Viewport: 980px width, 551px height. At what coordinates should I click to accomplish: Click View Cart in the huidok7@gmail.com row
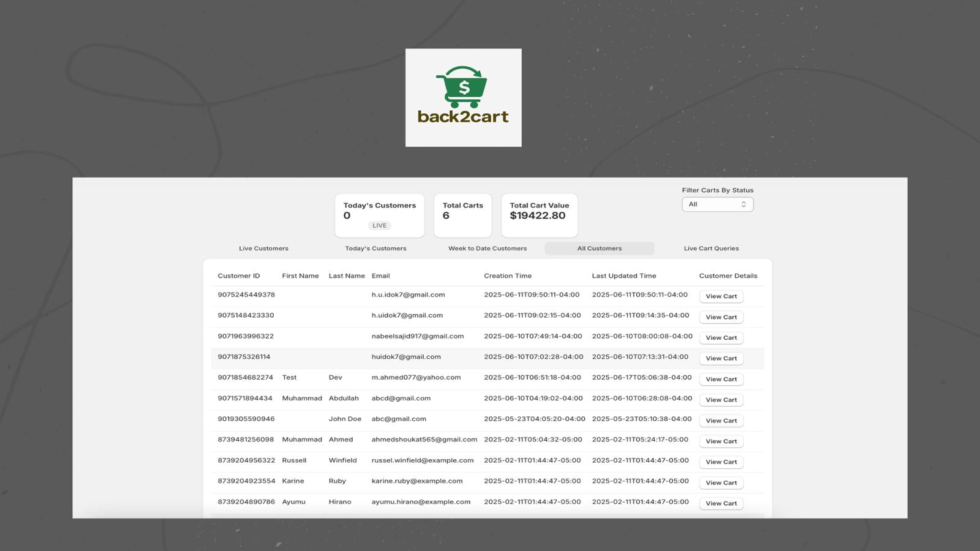pos(721,359)
